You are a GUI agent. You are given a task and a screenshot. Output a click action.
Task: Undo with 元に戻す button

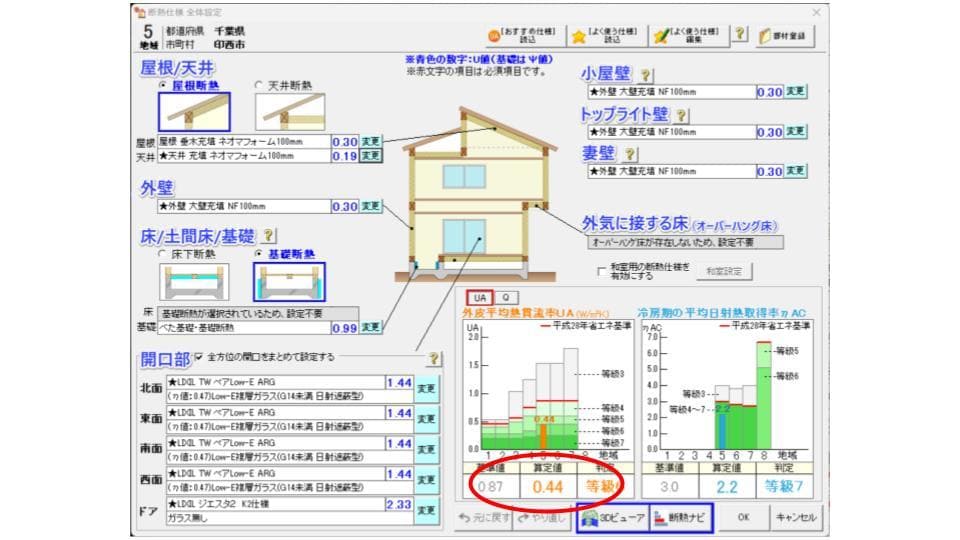pyautogui.click(x=484, y=518)
